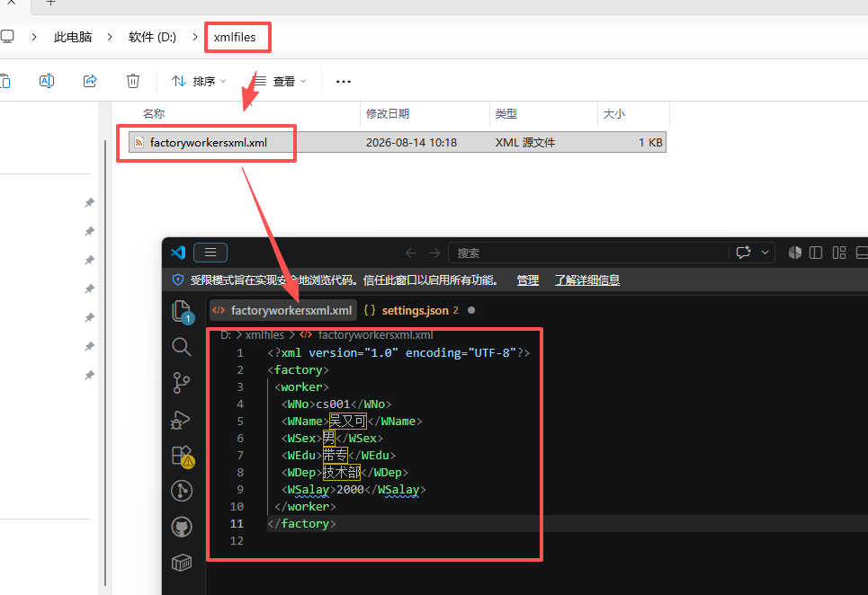
Task: Click factoryworkersxml.xml breadcrumb in editor
Action: [375, 334]
